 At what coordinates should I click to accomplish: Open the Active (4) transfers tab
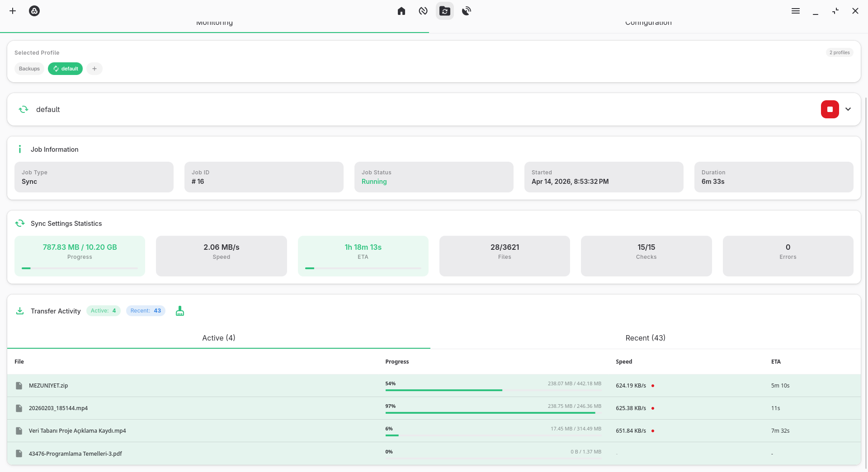click(218, 338)
